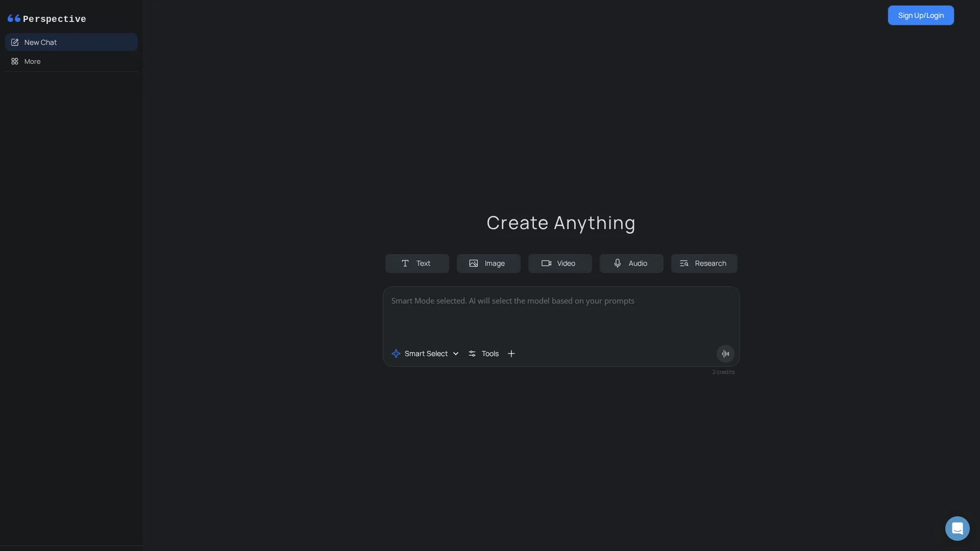Click the voice waveform icon
The width and height of the screenshot is (980, 551).
[x=725, y=354]
